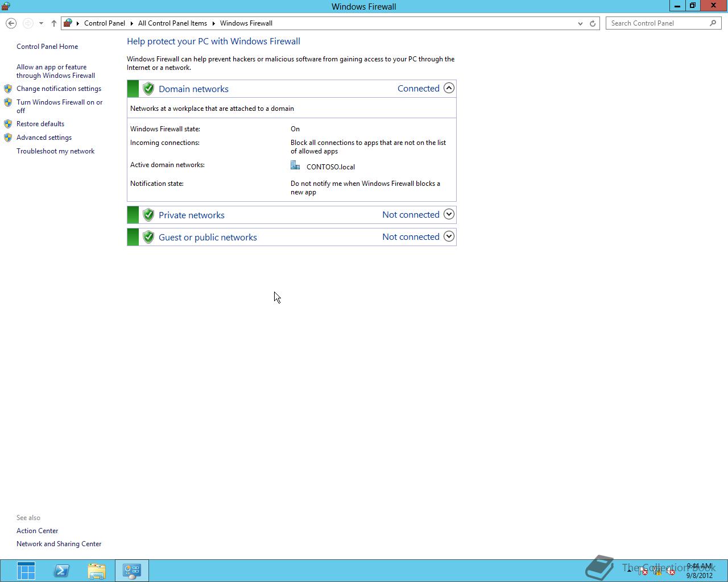
Task: Click the search magnifier icon
Action: point(713,23)
